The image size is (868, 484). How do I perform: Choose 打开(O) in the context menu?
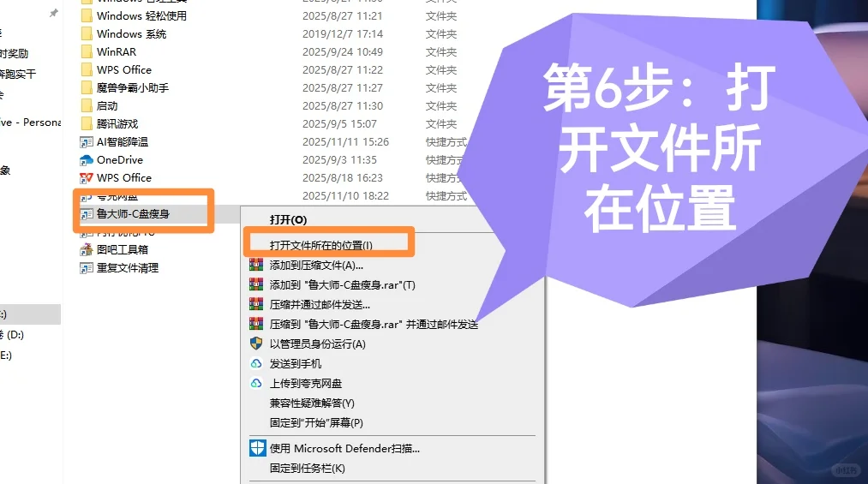tap(288, 219)
